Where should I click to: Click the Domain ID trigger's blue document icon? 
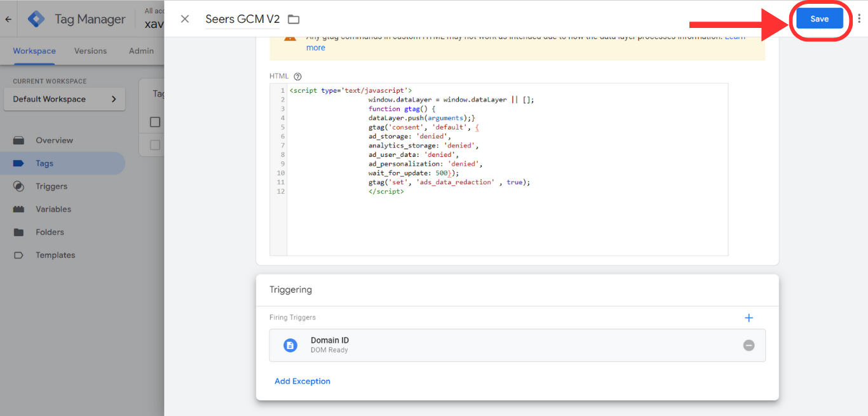(x=290, y=345)
